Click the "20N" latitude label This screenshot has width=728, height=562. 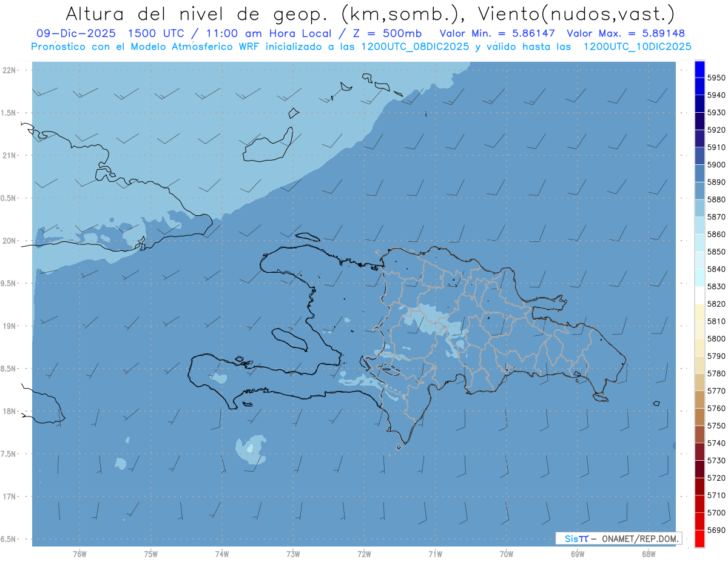pyautogui.click(x=9, y=241)
